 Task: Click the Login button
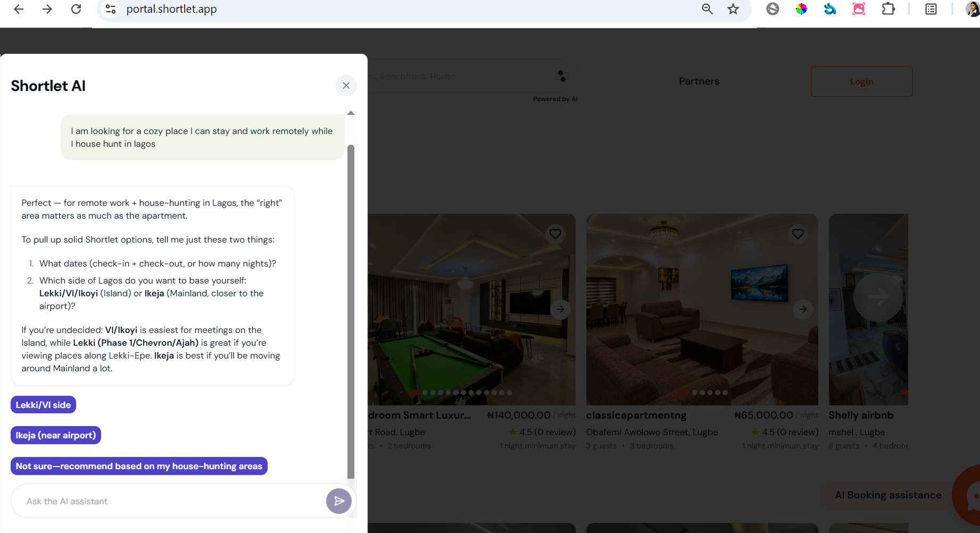862,81
